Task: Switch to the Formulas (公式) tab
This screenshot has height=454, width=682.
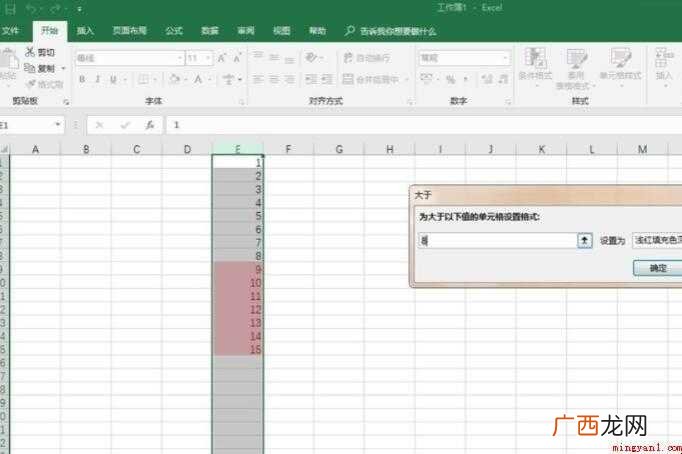Action: 174,30
